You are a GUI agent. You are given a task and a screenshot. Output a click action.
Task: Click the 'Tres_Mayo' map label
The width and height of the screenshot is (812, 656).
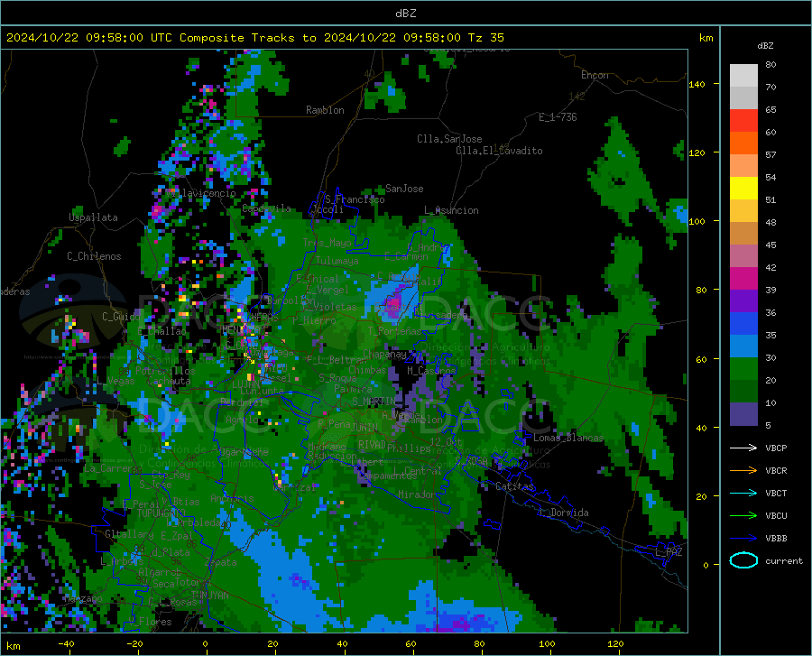(327, 243)
